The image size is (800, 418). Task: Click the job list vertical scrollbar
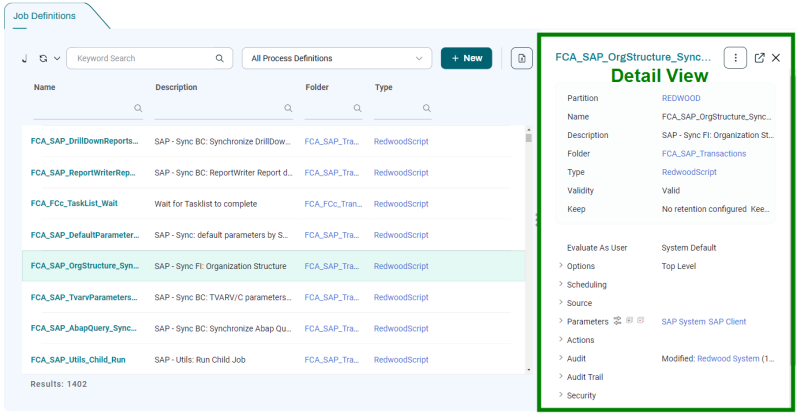click(x=528, y=250)
